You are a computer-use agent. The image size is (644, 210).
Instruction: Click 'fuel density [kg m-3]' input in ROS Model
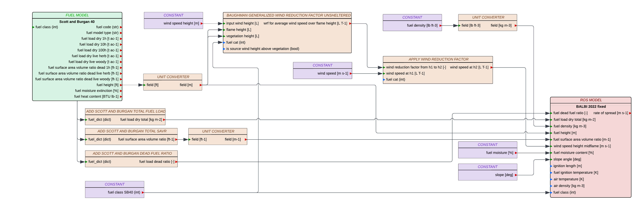(570, 126)
